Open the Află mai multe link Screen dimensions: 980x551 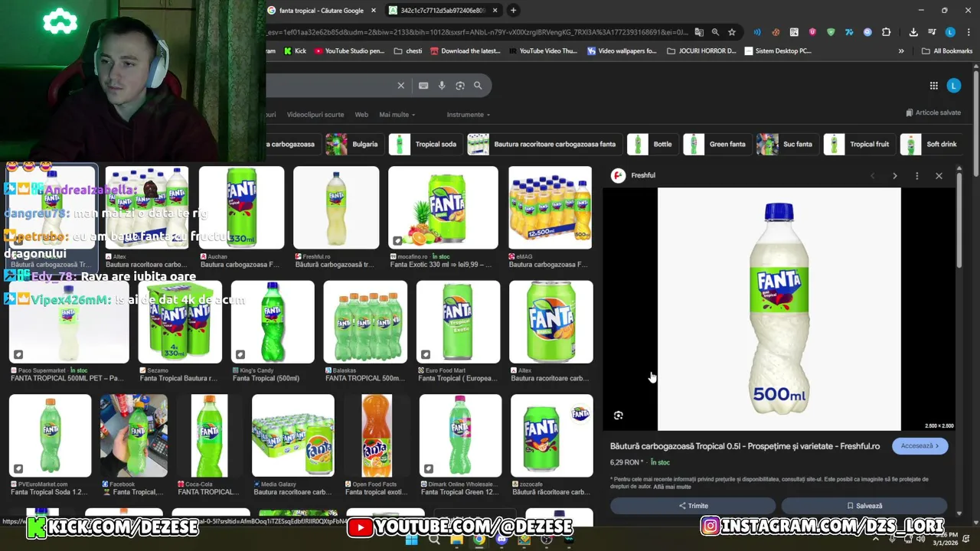[672, 487]
